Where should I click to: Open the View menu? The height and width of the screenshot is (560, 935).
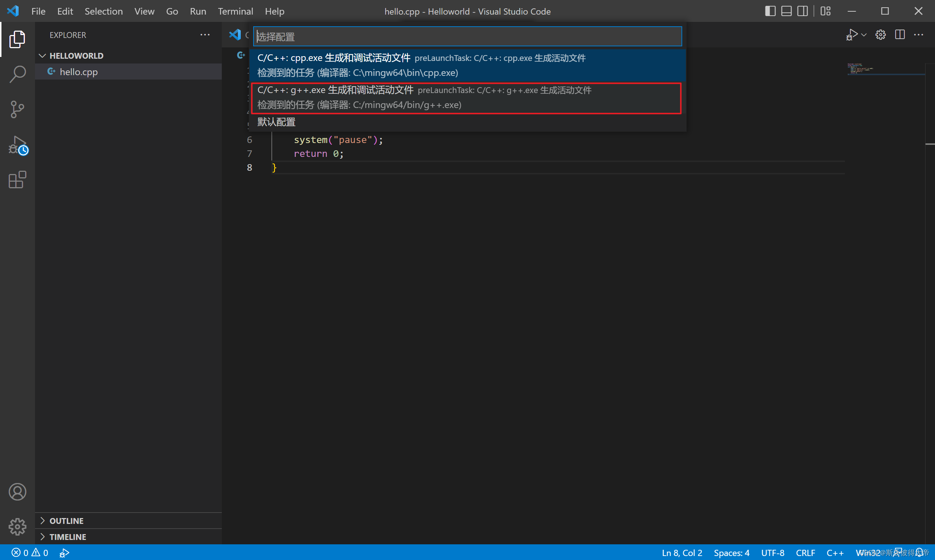pyautogui.click(x=144, y=11)
